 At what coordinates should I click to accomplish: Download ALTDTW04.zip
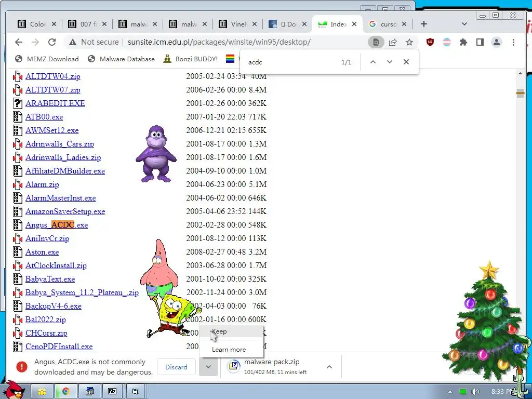[x=53, y=76]
